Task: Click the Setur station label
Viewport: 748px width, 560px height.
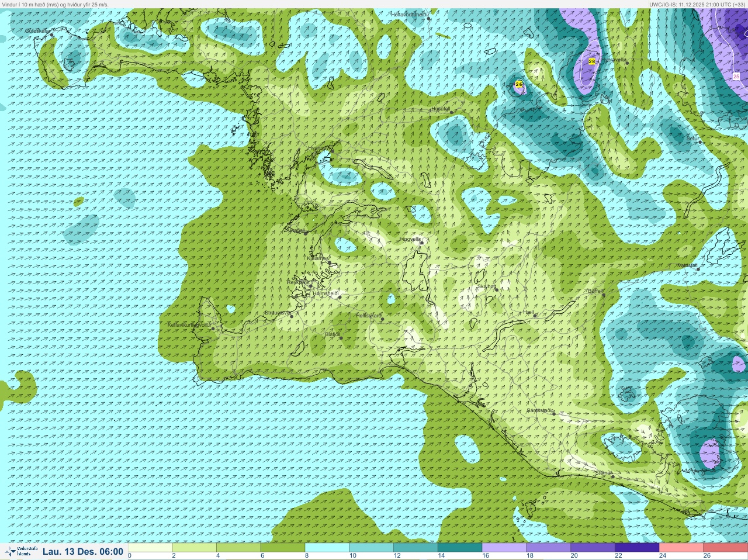Action: 692,139
